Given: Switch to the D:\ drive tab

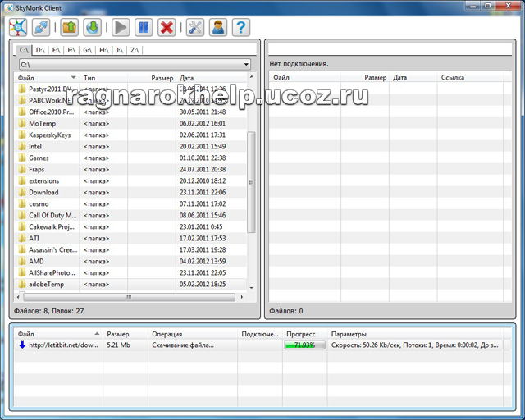Looking at the screenshot, I should 40,50.
